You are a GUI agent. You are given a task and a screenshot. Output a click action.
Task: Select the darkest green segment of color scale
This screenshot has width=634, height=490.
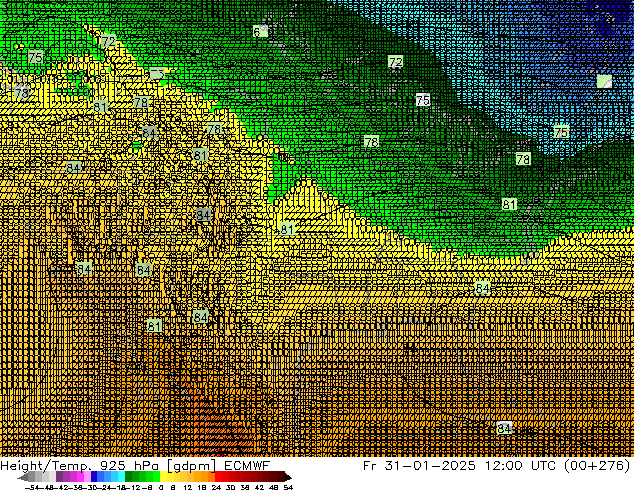click(129, 477)
